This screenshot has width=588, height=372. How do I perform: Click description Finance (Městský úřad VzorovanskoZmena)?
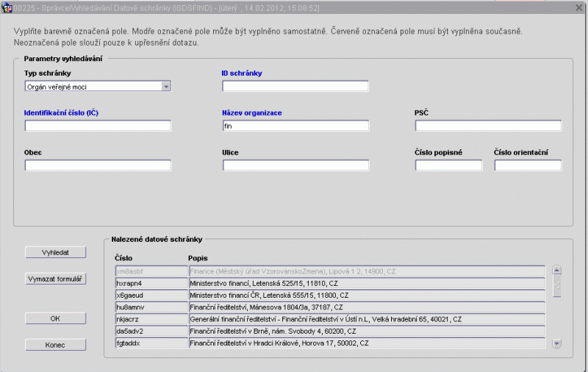coord(367,271)
